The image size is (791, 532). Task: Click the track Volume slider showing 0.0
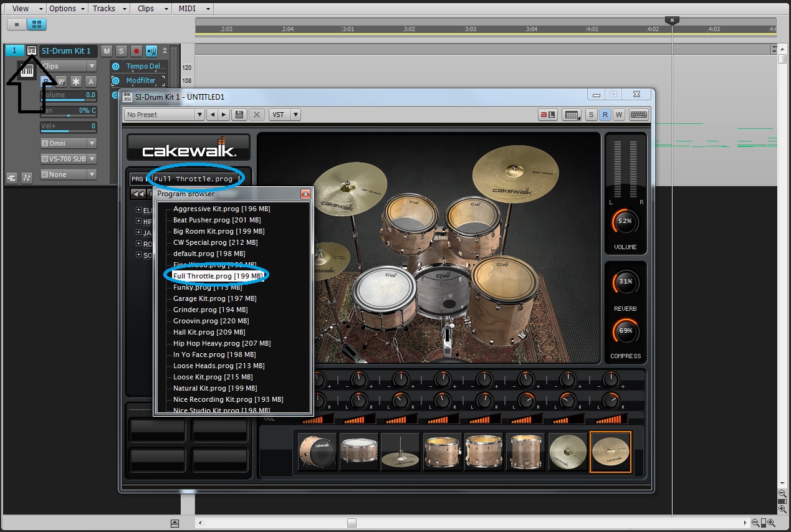tap(69, 95)
